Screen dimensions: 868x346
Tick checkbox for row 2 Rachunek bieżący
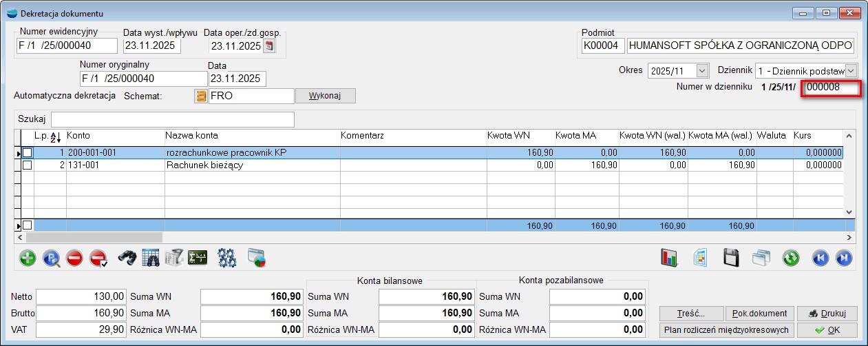coord(28,165)
